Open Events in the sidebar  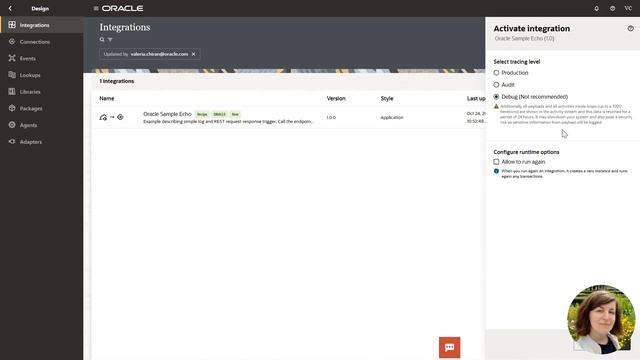[x=42, y=58]
